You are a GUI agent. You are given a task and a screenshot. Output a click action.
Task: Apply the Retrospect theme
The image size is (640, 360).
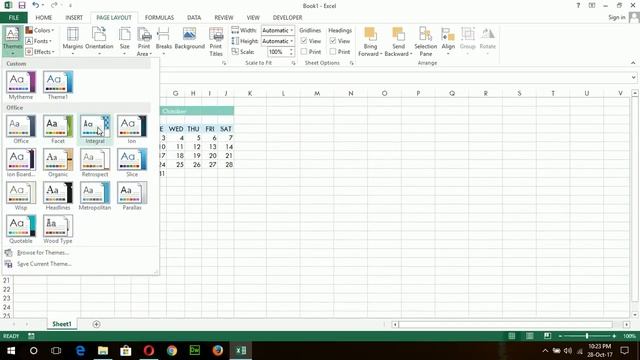coord(95,162)
